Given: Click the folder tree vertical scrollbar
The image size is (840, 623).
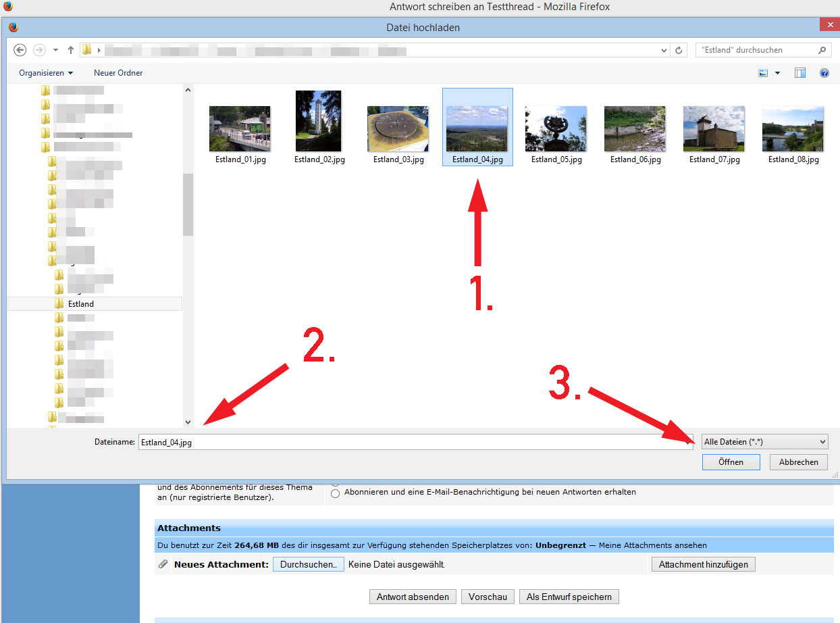Looking at the screenshot, I should pyautogui.click(x=188, y=203).
